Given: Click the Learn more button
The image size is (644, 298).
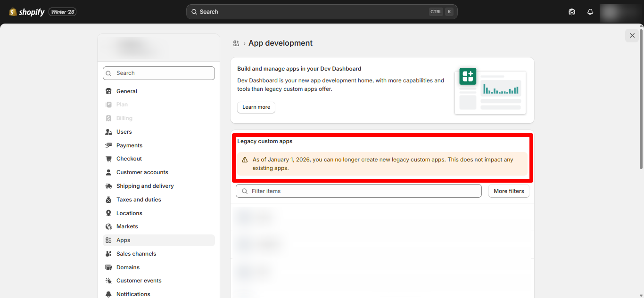Looking at the screenshot, I should point(256,107).
